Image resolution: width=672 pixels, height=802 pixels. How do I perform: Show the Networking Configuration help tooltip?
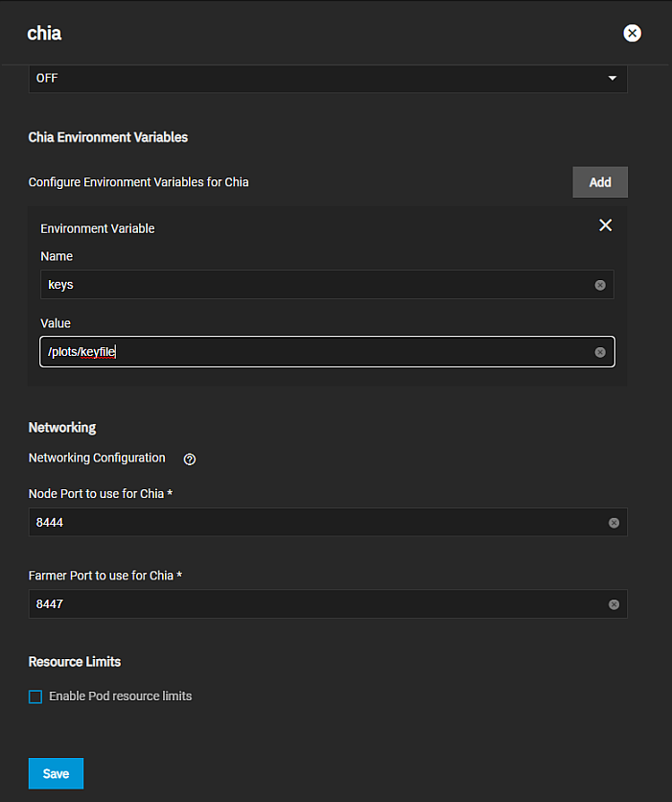190,459
